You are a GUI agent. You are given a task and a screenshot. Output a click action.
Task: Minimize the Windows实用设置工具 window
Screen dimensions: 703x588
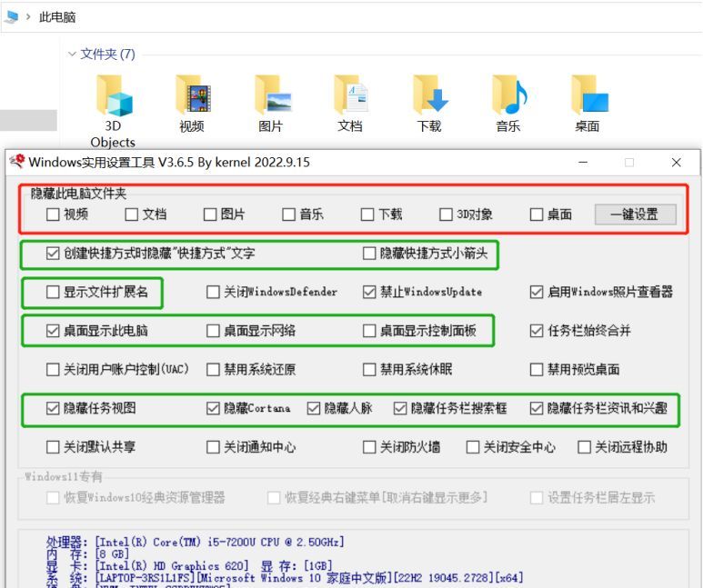583,163
